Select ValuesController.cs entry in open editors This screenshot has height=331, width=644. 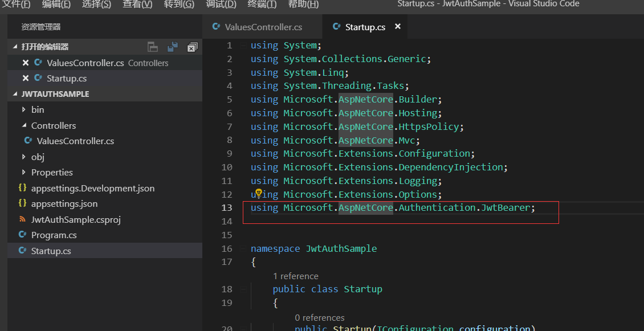coord(105,63)
